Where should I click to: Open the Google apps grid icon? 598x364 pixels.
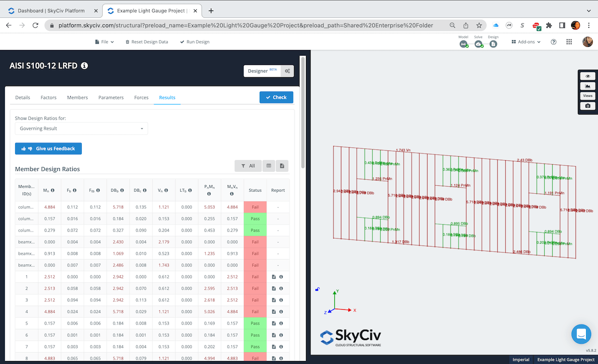tap(569, 41)
